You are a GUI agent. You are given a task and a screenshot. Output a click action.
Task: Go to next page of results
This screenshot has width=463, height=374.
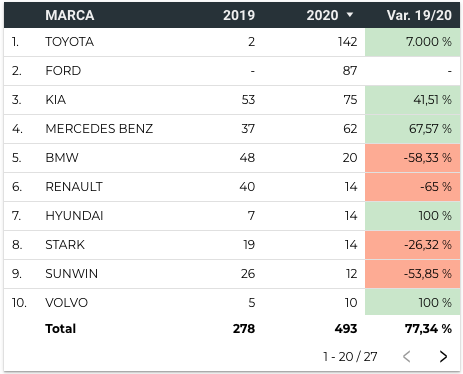point(443,356)
